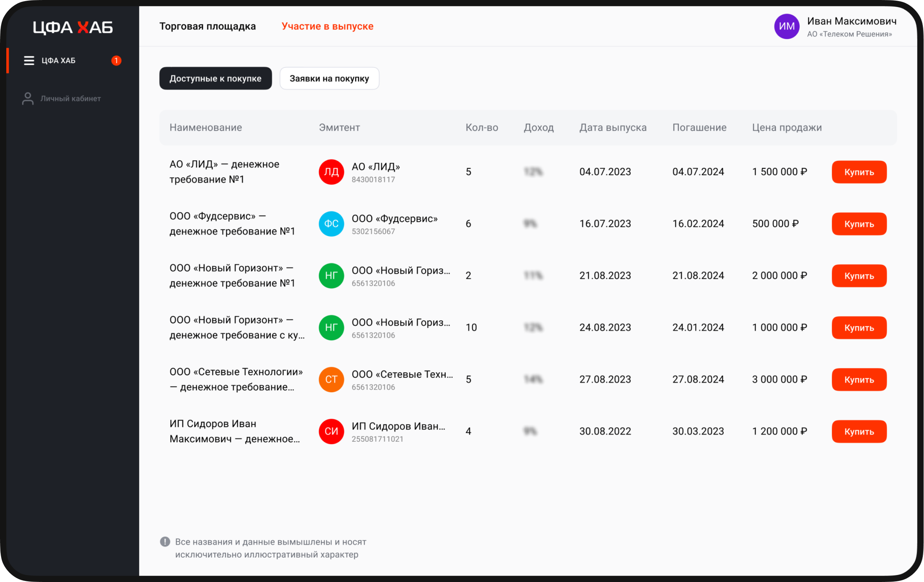The width and height of the screenshot is (924, 582).
Task: Click the red ЛД issuer avatar
Action: click(331, 172)
